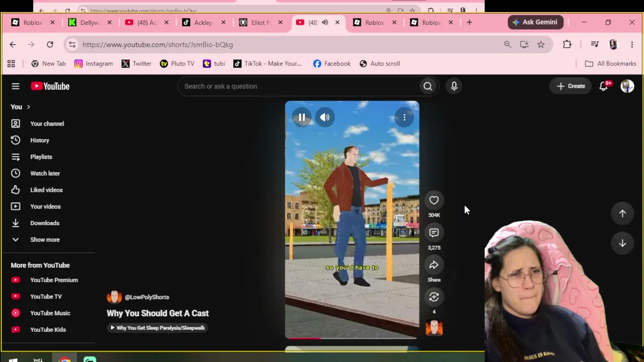Image resolution: width=644 pixels, height=362 pixels.
Task: Mute the Short's volume
Action: point(325,118)
